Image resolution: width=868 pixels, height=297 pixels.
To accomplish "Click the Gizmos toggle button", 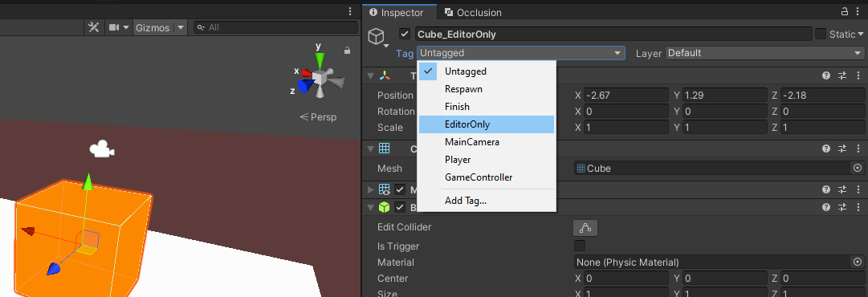I will [153, 27].
